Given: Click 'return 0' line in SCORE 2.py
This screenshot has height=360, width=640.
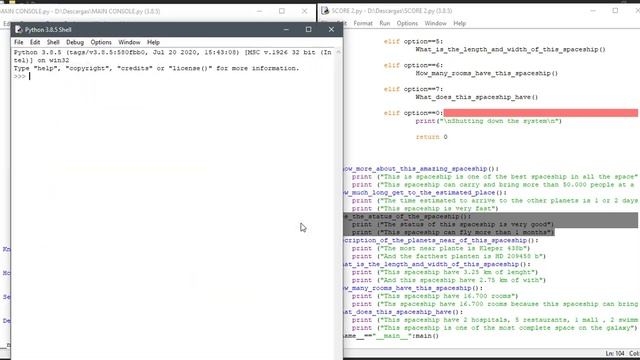Looking at the screenshot, I should pyautogui.click(x=431, y=137).
